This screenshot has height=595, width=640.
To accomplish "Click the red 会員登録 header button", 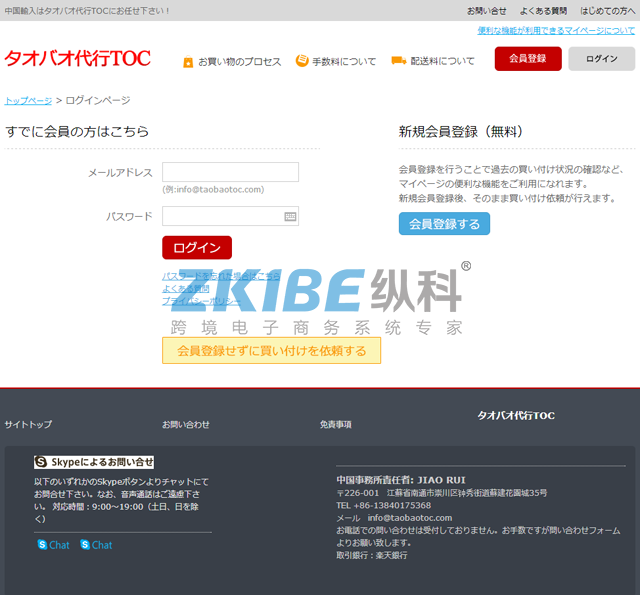I will (x=528, y=59).
